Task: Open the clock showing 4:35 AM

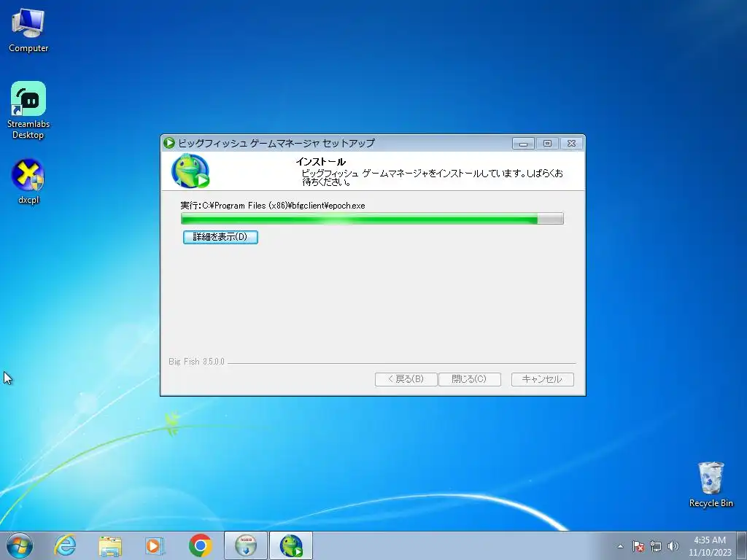Action: [709, 545]
